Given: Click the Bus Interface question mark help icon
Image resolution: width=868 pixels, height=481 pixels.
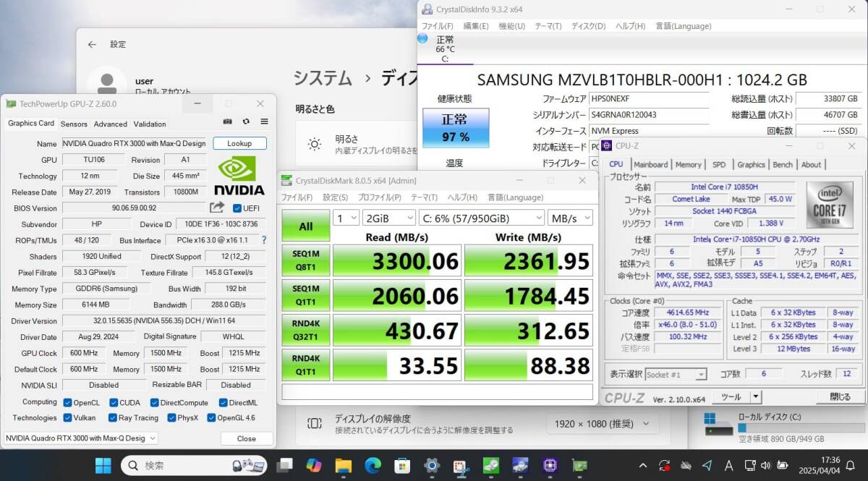Looking at the screenshot, I should pos(264,240).
